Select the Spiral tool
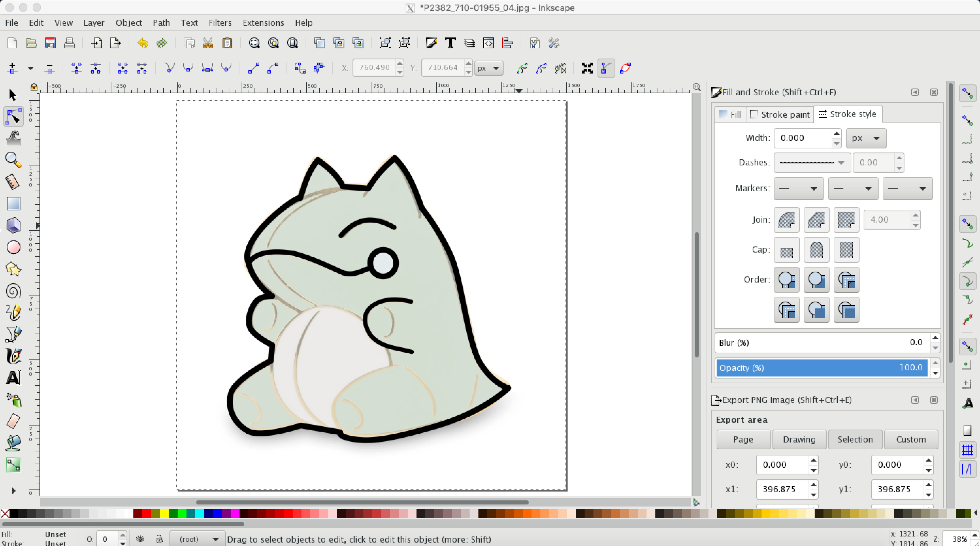The image size is (980, 546). pyautogui.click(x=13, y=291)
